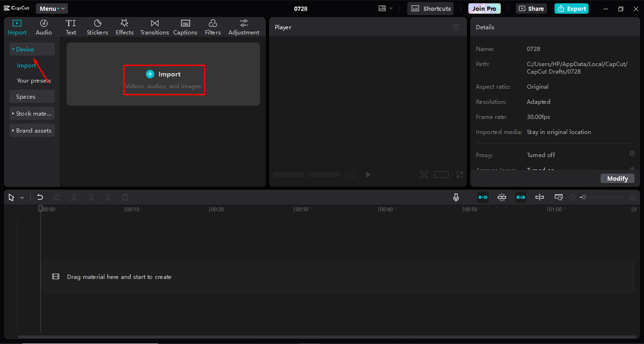644x344 pixels.
Task: Open the selection tool mode dropdown
Action: tap(22, 198)
